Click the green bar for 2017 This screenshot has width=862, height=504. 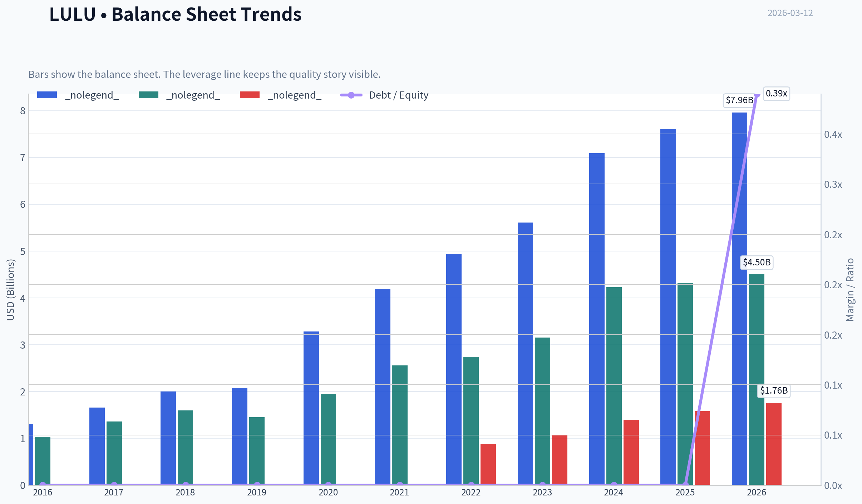pos(114,453)
